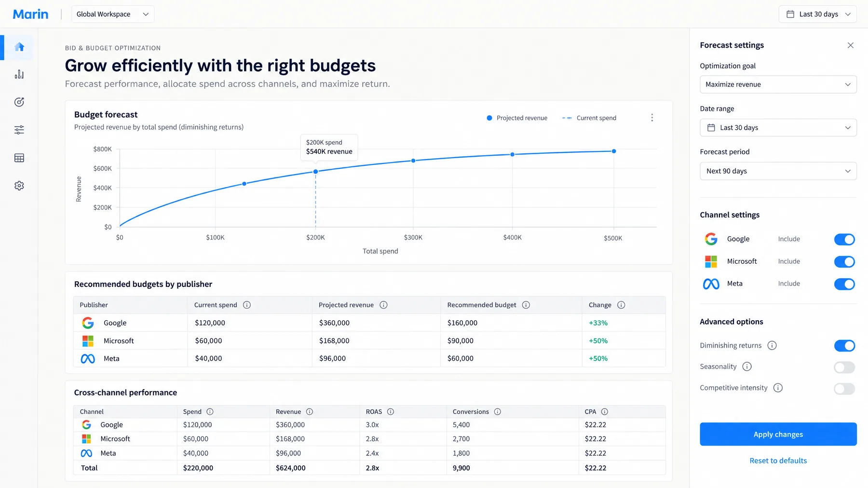The image size is (868, 488).
Task: Open the Home sidebar icon
Action: (19, 47)
